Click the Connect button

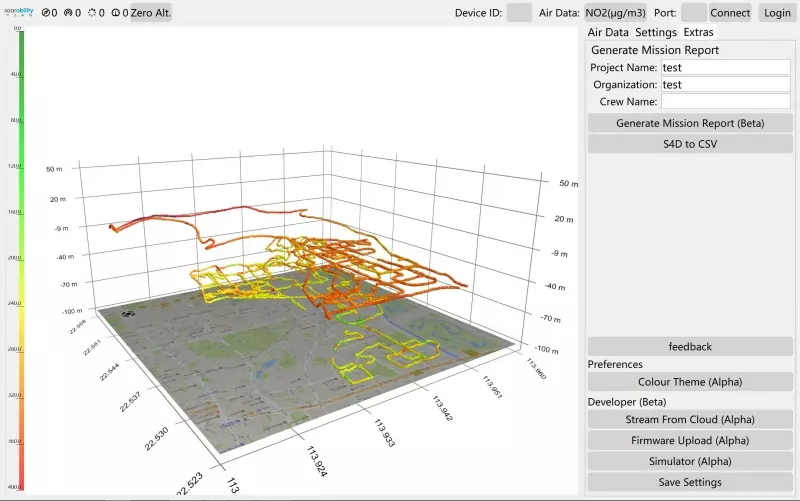tap(730, 13)
